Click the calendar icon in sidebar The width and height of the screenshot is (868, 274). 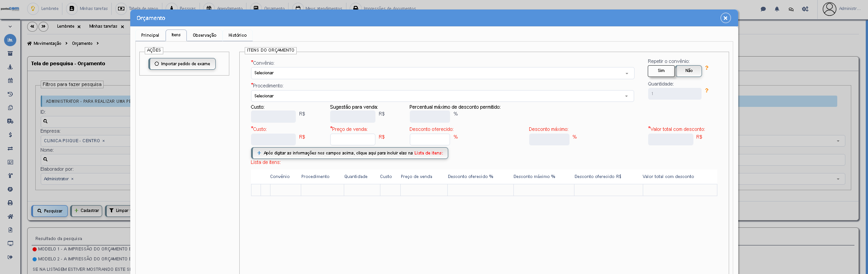pyautogui.click(x=10, y=81)
